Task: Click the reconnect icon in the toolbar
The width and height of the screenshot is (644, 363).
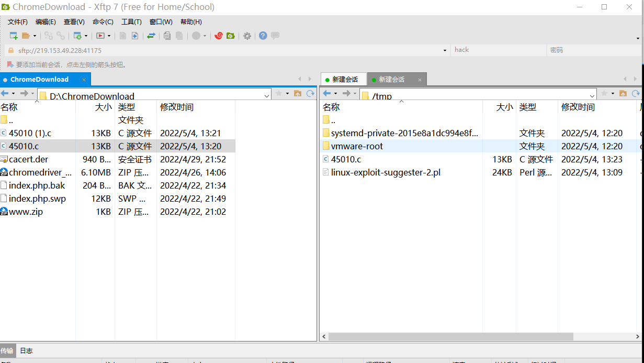Action: 49,36
